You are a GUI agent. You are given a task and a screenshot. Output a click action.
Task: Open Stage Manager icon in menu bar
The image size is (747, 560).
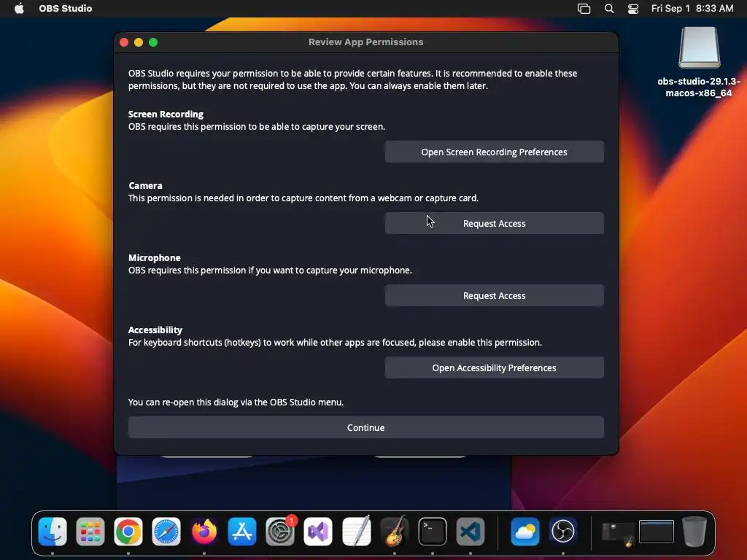tap(584, 9)
